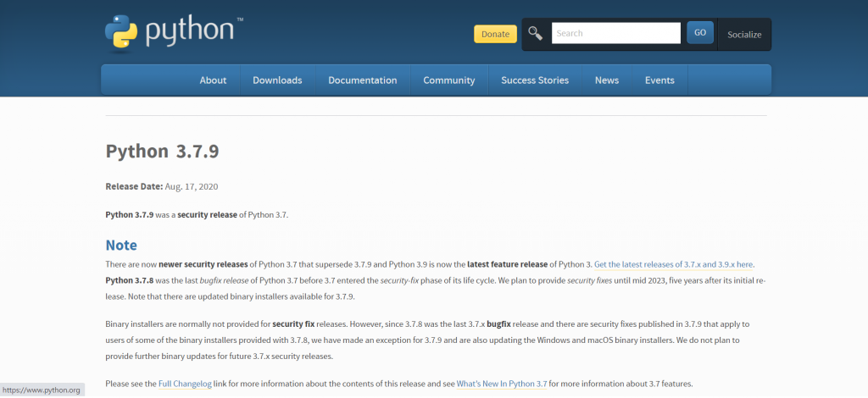
Task: Click the 'Aug. 17, 2020' date text
Action: pyautogui.click(x=192, y=186)
